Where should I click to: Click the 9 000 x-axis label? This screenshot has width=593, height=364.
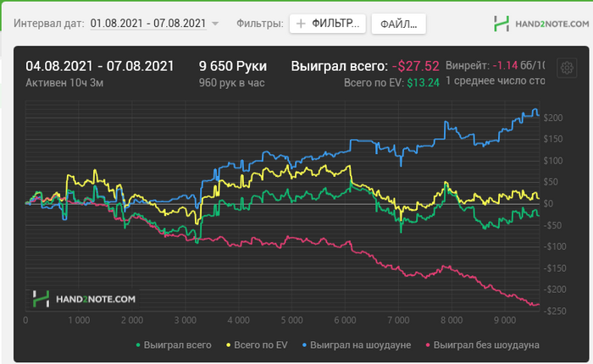coord(505,320)
